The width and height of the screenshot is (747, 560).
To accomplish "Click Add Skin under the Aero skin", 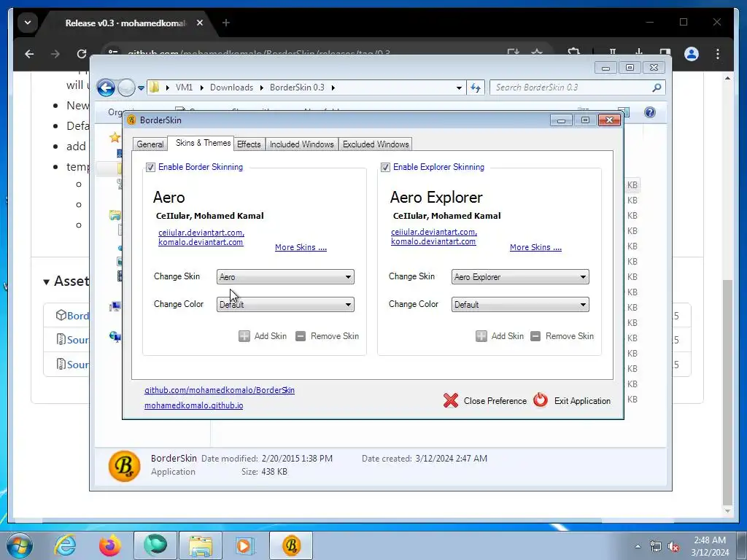I will click(263, 336).
